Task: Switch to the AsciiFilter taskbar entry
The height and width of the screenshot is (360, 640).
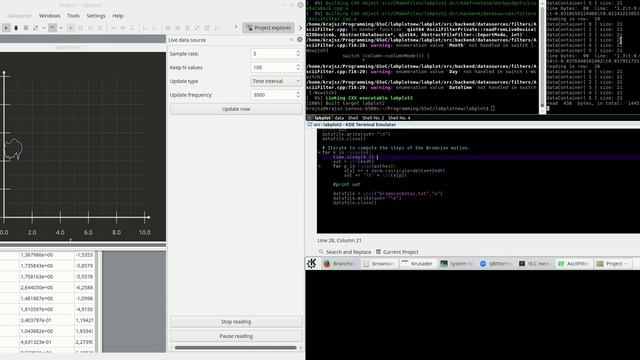Action: [x=573, y=264]
